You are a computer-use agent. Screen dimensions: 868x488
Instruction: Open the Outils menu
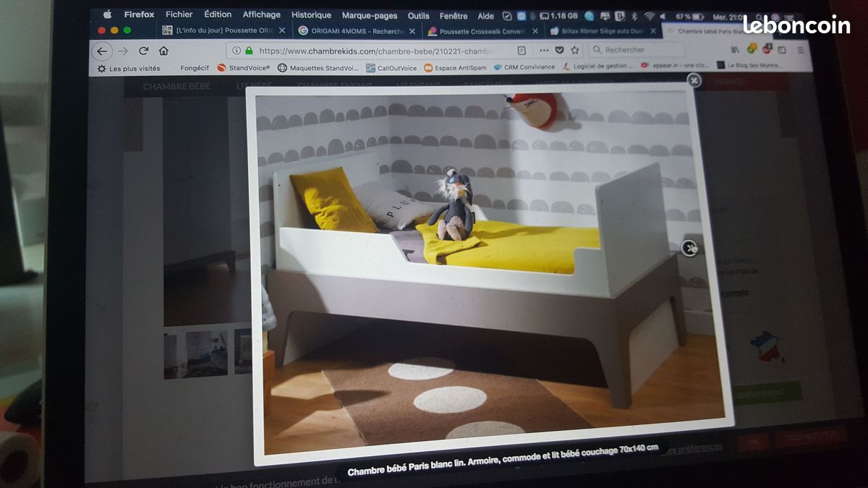click(x=418, y=16)
